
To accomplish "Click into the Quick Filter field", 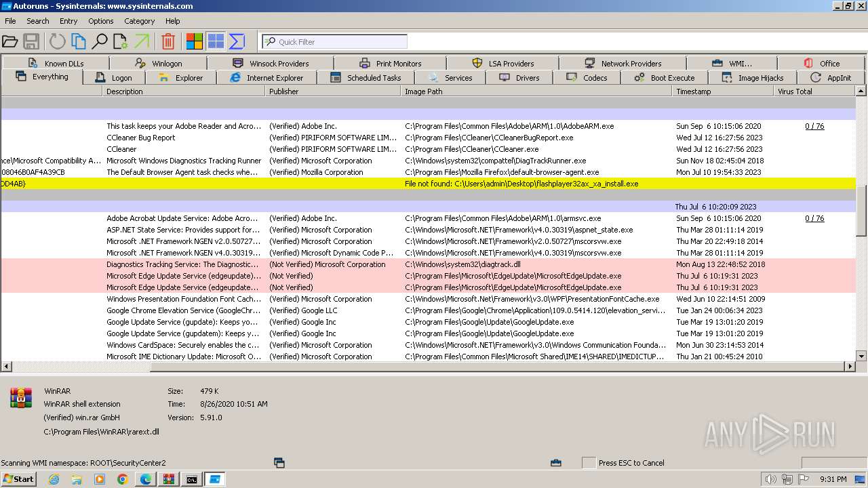I will click(334, 41).
